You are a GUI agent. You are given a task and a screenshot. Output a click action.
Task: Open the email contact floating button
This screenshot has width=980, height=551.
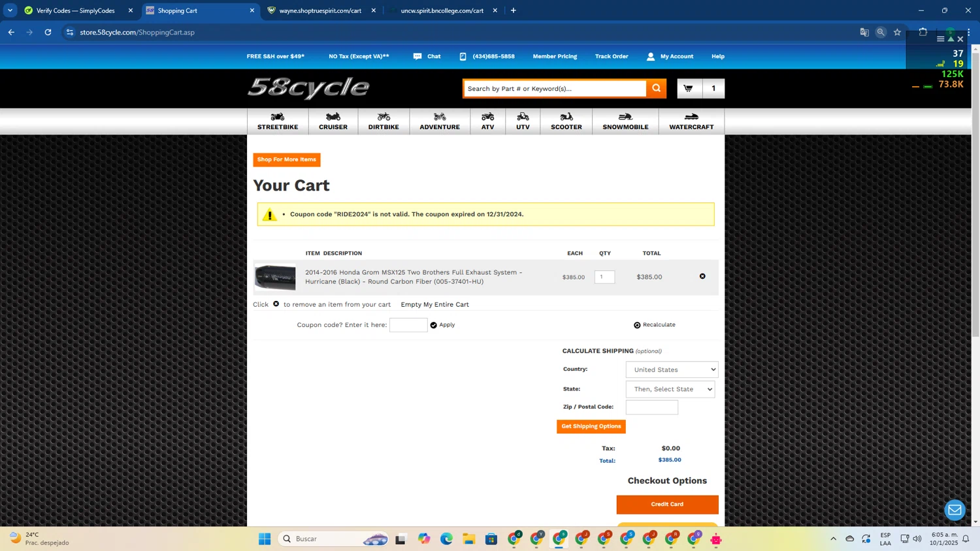point(955,510)
